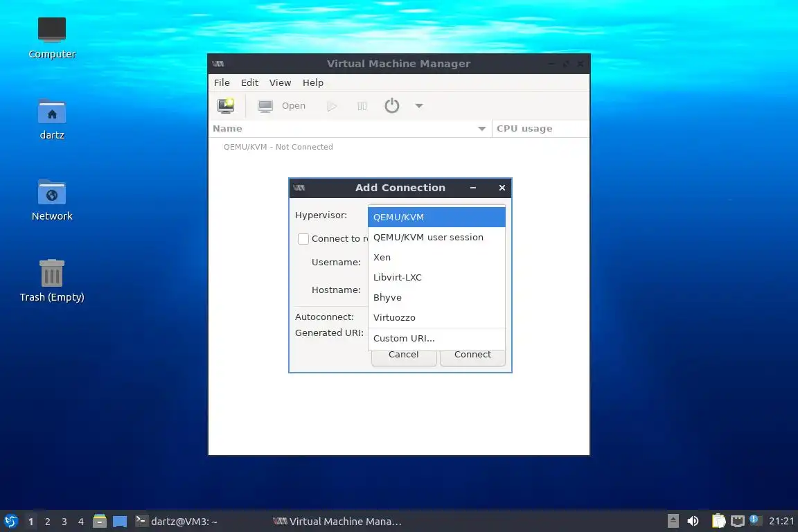Select Xen from hypervisor list
Viewport: 798px width, 532px height.
coord(436,257)
